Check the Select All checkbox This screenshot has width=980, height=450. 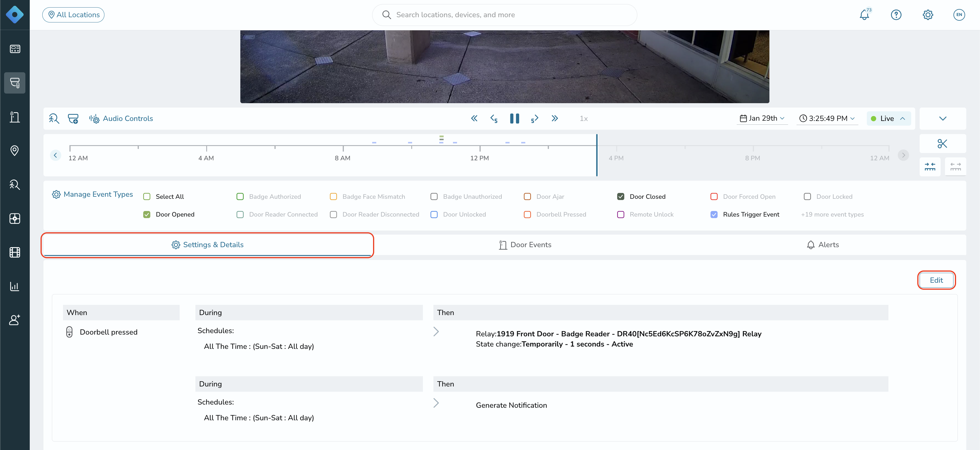(147, 196)
